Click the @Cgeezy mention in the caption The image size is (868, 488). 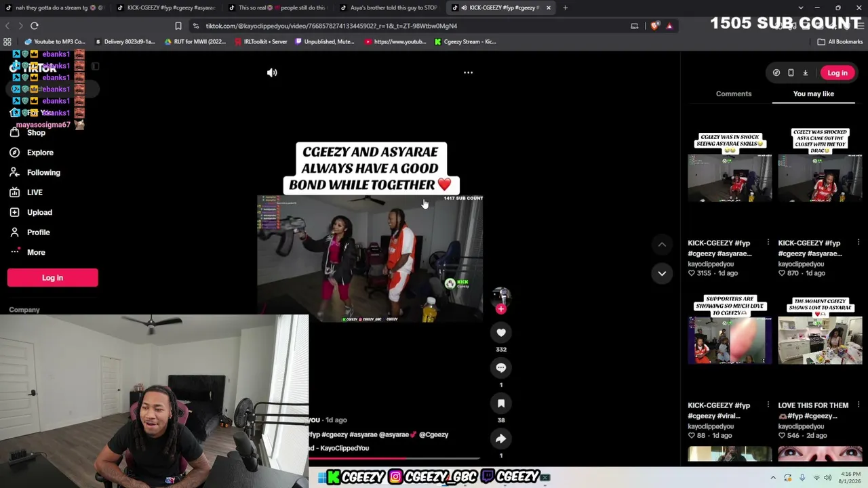(x=433, y=434)
